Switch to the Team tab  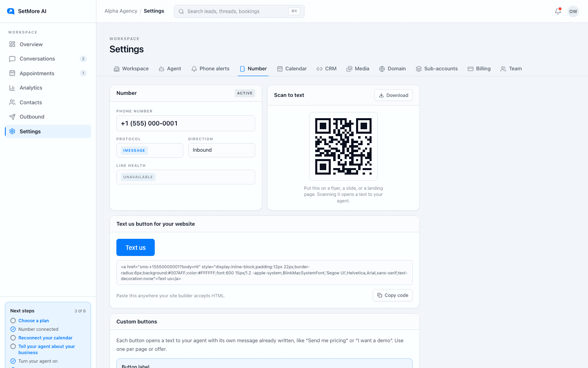click(511, 69)
